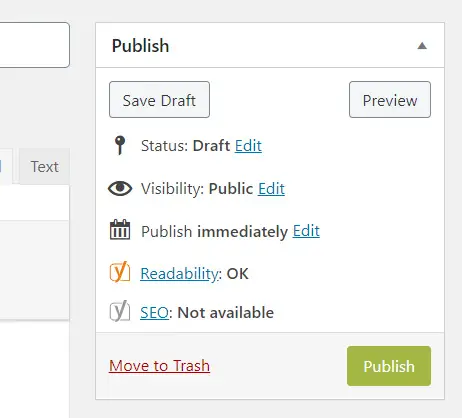Open the Readability analysis link
The image size is (462, 418).
(x=179, y=274)
